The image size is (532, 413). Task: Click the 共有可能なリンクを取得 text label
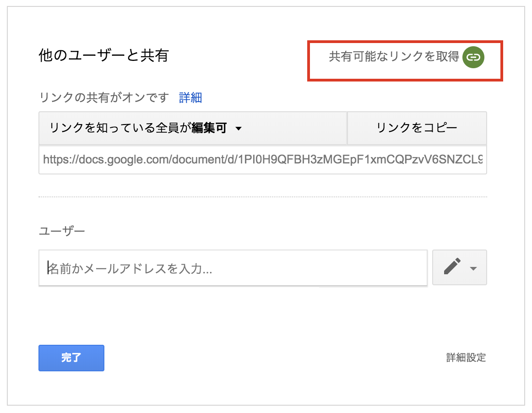(x=394, y=56)
